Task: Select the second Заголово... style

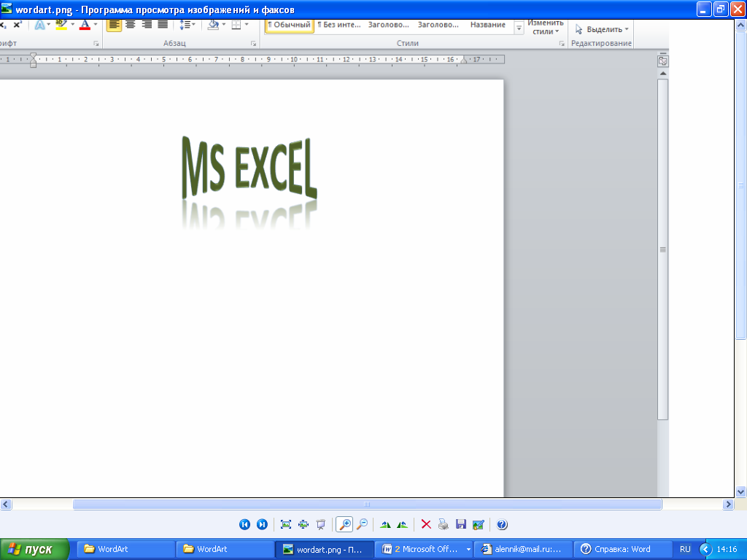Action: point(438,25)
